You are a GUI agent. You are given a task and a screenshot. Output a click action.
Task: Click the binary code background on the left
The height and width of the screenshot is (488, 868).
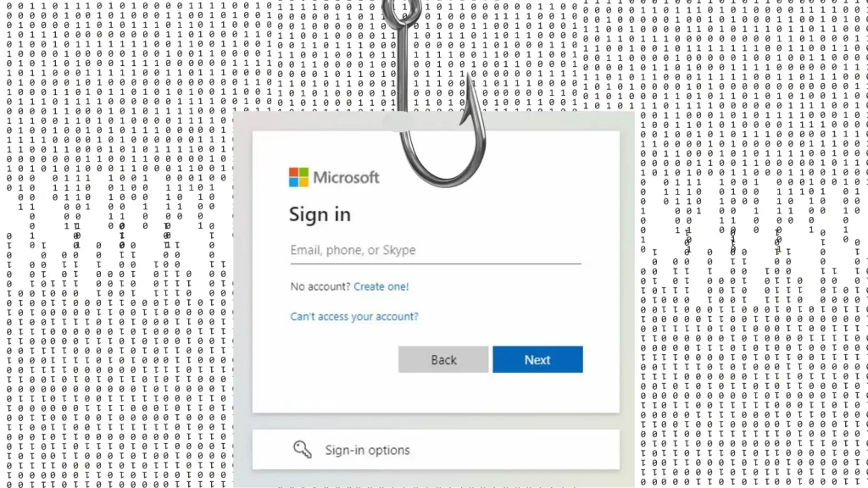116,243
